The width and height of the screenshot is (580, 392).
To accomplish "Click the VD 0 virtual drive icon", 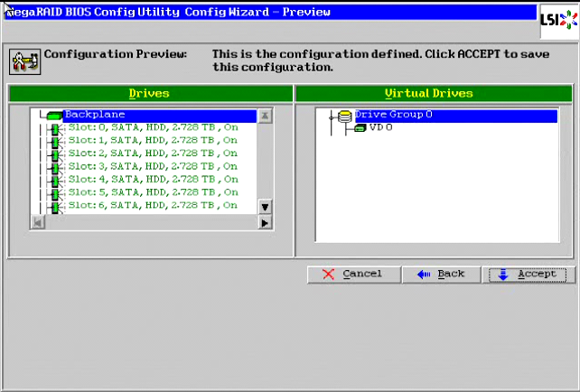I will [360, 128].
